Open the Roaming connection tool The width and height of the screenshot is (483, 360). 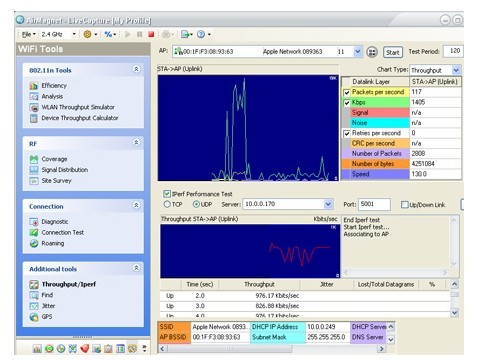(52, 243)
